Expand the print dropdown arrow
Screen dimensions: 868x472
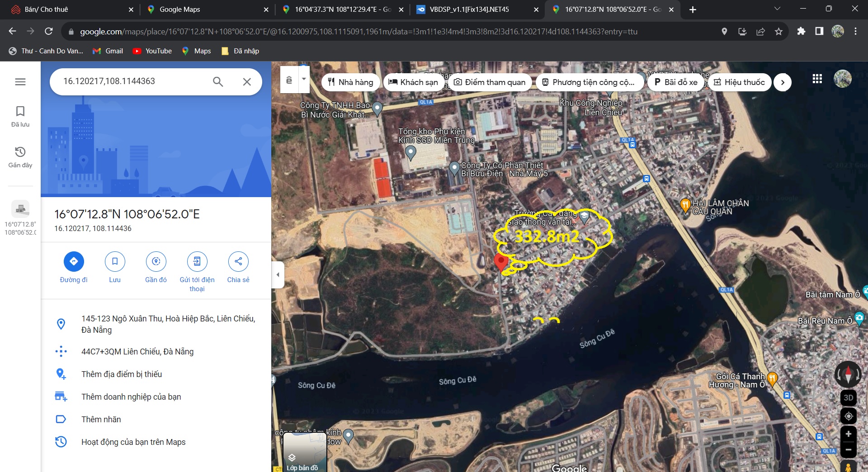tap(304, 79)
